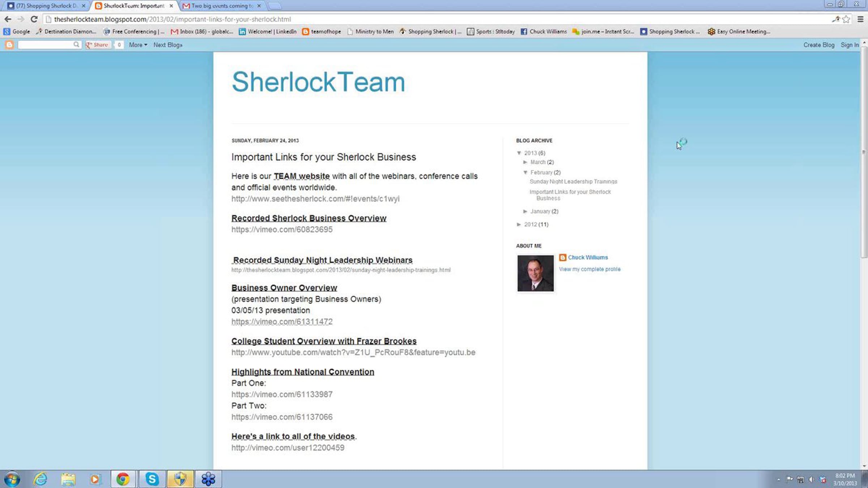Open the Welcome! LinkedIn bookmark
868x488 pixels.
(x=268, y=31)
